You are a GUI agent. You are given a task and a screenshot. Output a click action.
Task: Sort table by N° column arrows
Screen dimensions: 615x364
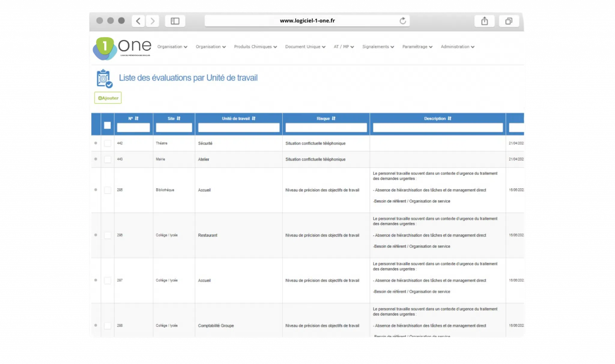tap(137, 118)
